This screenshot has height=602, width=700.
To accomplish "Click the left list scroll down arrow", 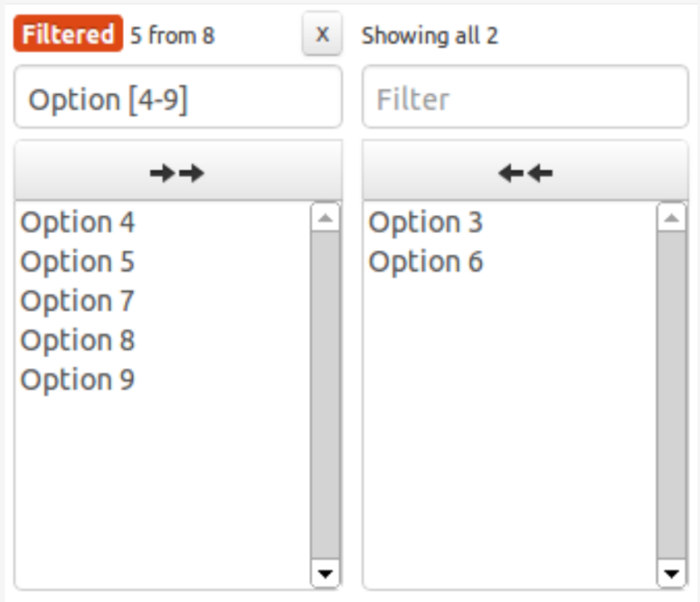I will coord(325,574).
